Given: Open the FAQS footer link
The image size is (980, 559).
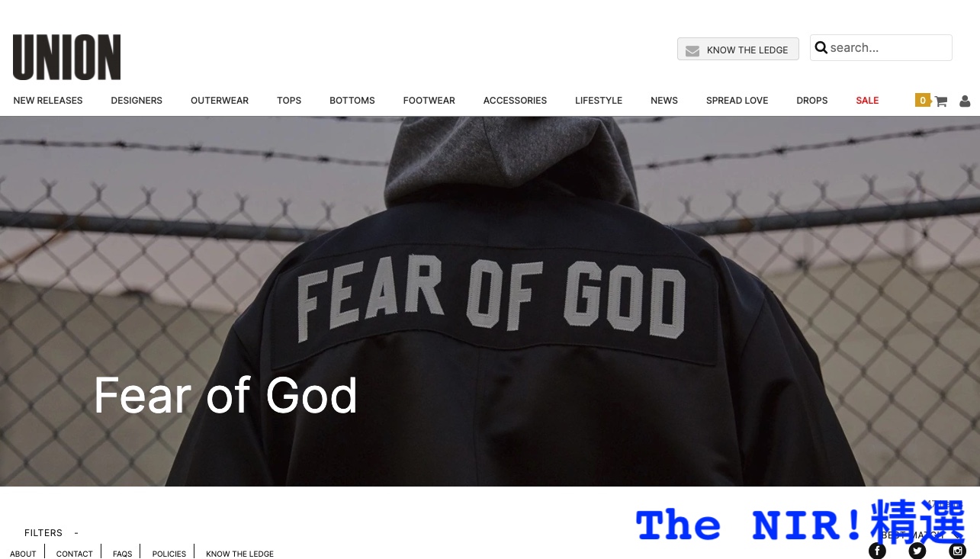Looking at the screenshot, I should [122, 554].
